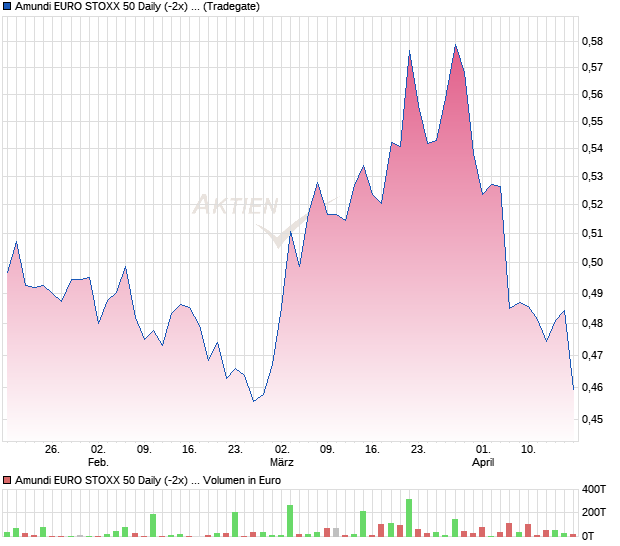This screenshot has width=620, height=546.
Task: Click the single gray volume bar
Action: (336, 533)
